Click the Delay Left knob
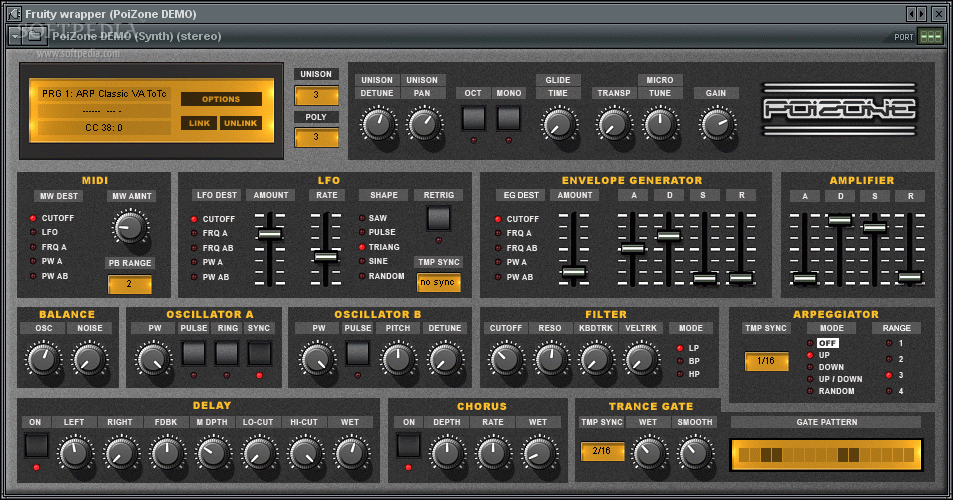The width and height of the screenshot is (953, 500). coord(75,453)
